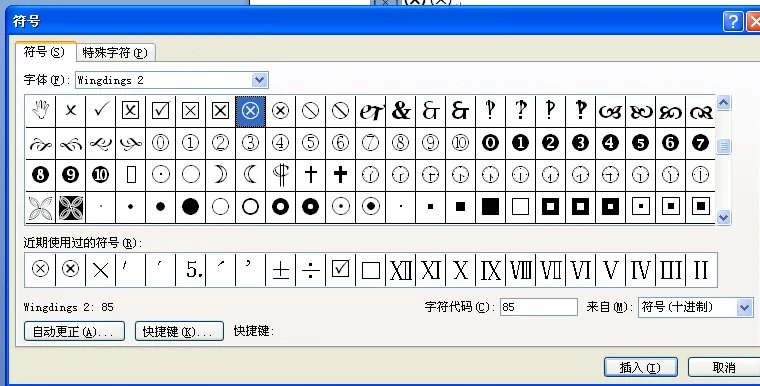Viewport: 760px width, 386px height.
Task: Switch to the 特殊字符 tab
Action: pos(115,52)
